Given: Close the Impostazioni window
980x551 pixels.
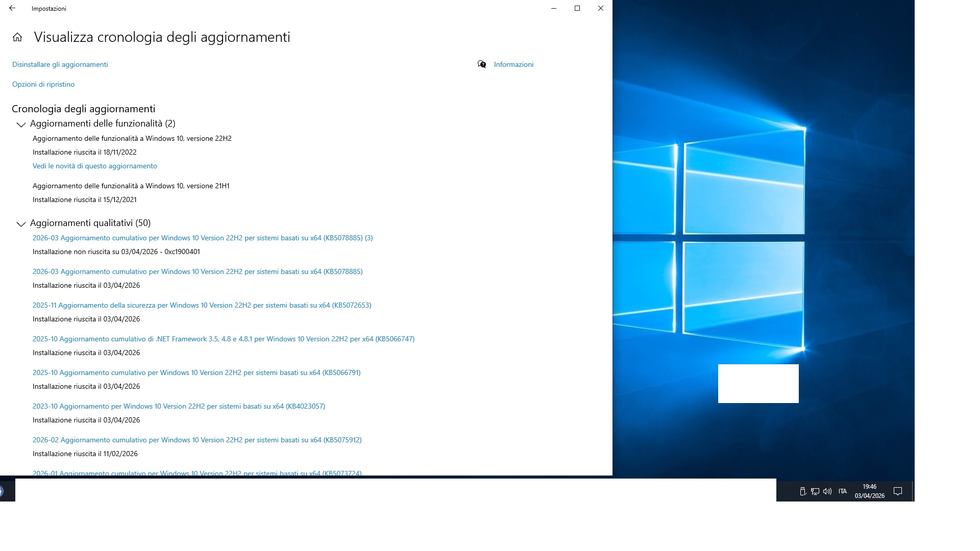Looking at the screenshot, I should point(601,8).
